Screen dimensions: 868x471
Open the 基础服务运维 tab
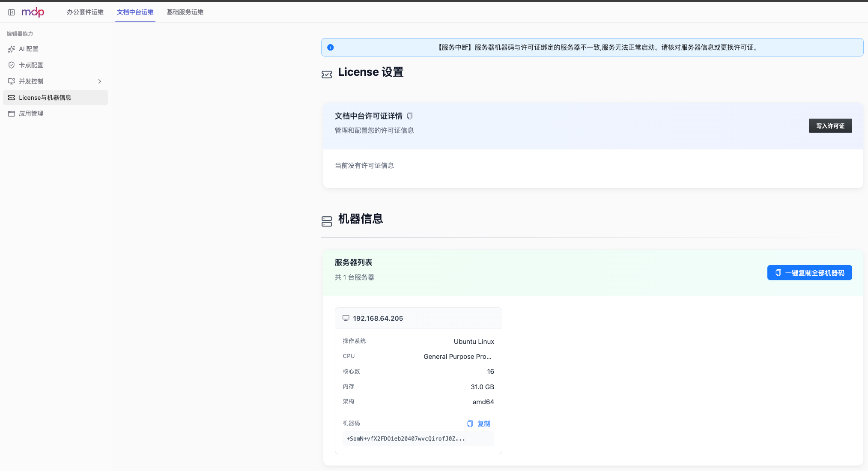185,12
